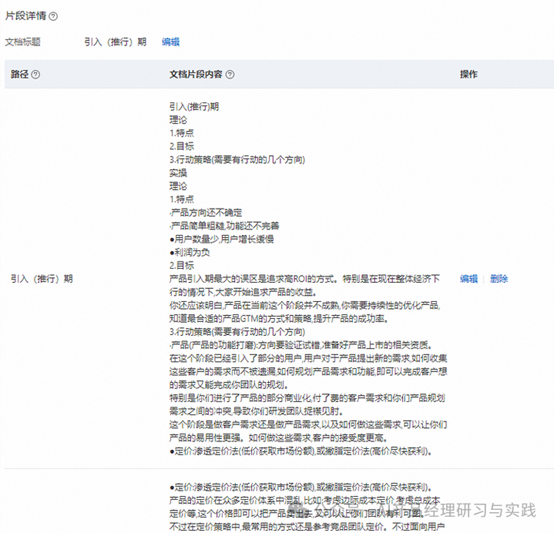Click the 操作 column header

pyautogui.click(x=468, y=74)
